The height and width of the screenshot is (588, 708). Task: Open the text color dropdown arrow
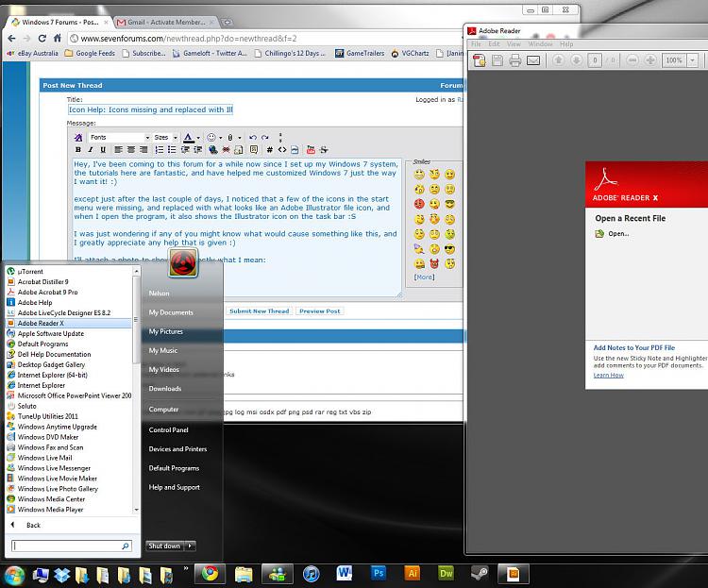pyautogui.click(x=198, y=138)
